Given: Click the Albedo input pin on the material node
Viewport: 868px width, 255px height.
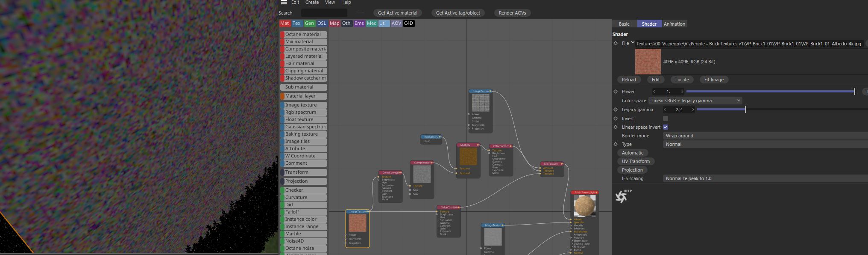Looking at the screenshot, I should [571, 219].
